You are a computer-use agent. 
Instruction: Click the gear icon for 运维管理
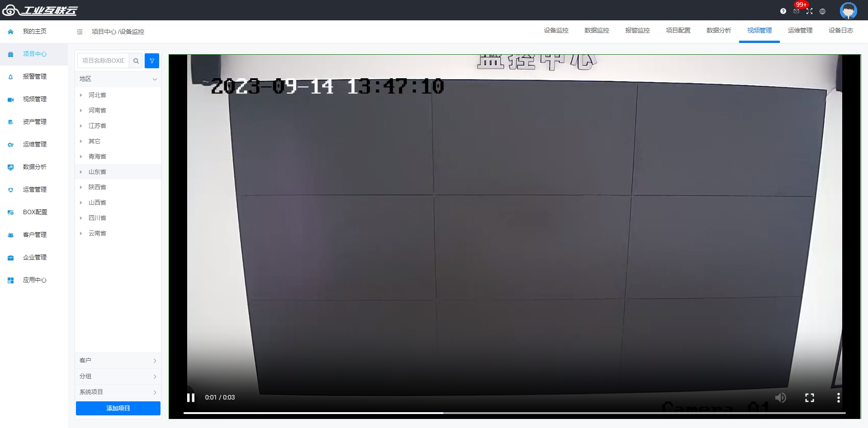click(10, 145)
